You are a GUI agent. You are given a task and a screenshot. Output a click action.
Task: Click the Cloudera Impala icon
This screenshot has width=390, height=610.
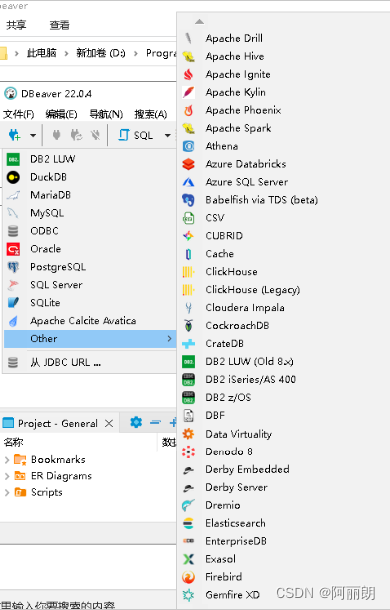click(x=188, y=308)
